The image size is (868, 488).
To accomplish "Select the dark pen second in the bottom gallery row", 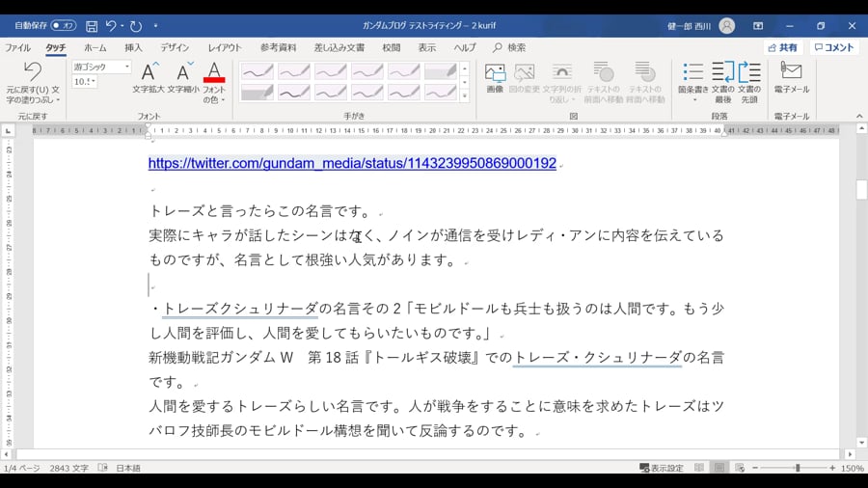I will [294, 92].
